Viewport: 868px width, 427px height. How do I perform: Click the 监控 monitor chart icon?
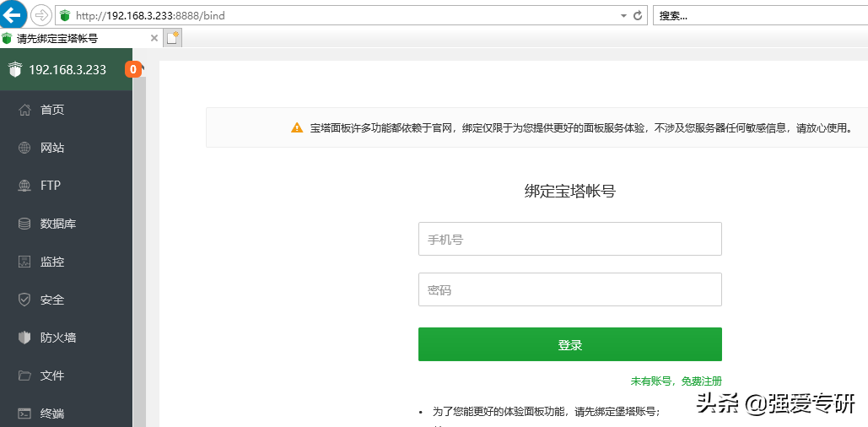point(24,262)
